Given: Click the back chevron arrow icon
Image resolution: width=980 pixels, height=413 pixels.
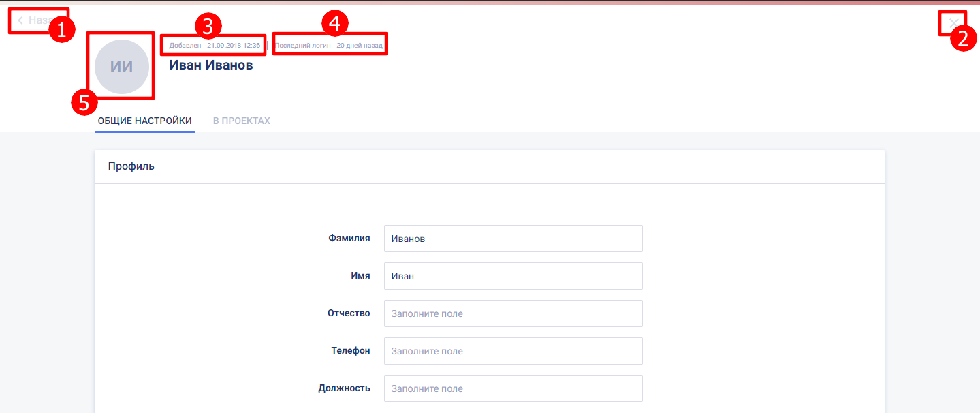Looking at the screenshot, I should point(20,20).
